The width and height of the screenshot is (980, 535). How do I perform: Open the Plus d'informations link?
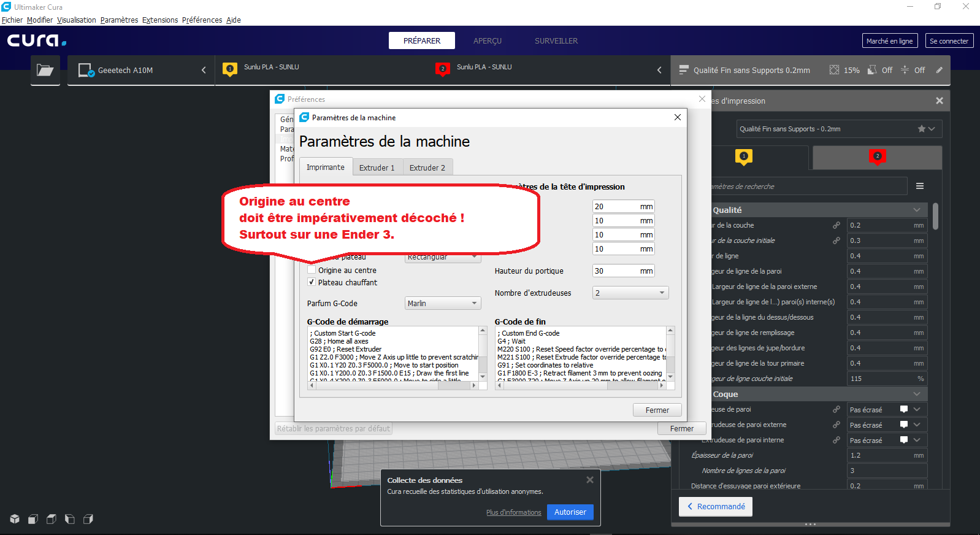click(514, 512)
